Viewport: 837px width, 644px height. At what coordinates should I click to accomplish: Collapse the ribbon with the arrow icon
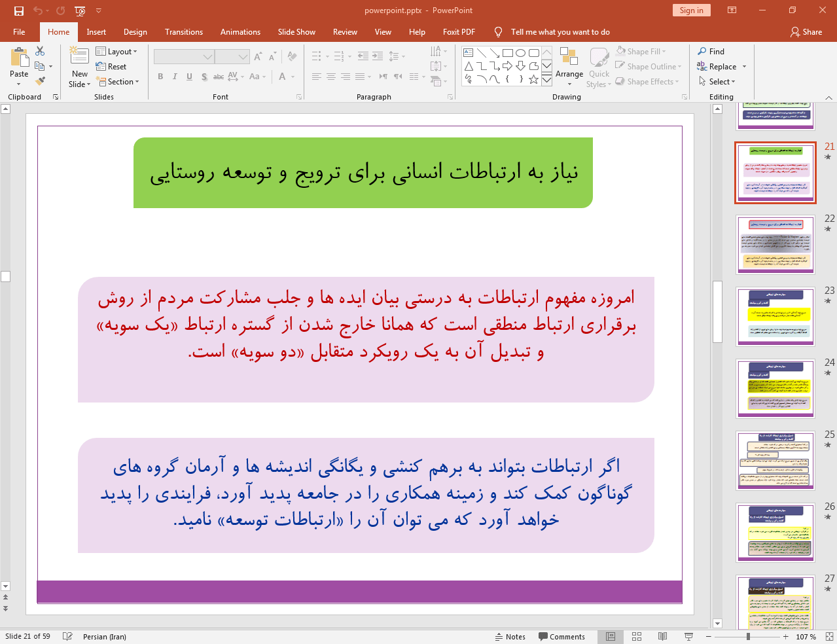(828, 97)
